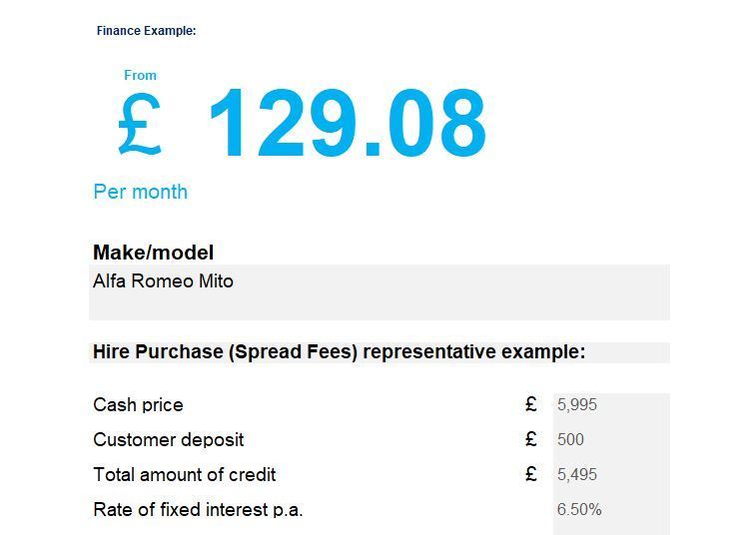Select the 5,995 cash price value
Screen dimensions: 756x535
coord(611,405)
